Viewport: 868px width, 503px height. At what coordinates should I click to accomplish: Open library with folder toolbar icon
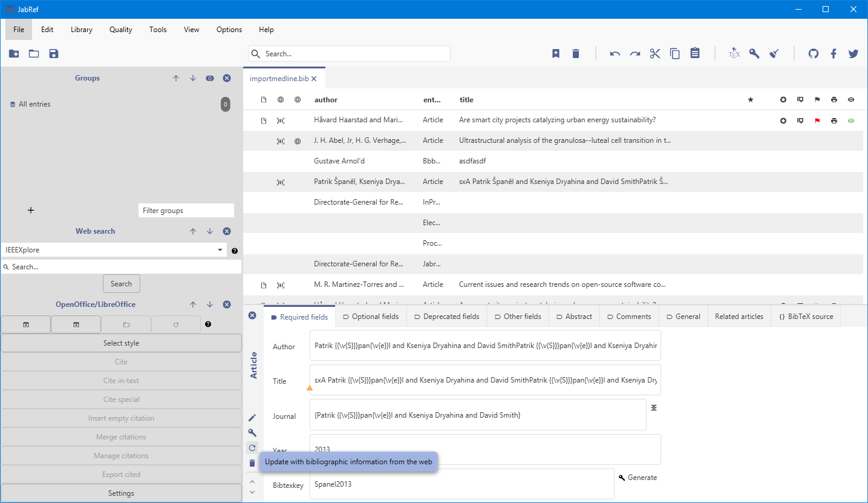(x=34, y=54)
